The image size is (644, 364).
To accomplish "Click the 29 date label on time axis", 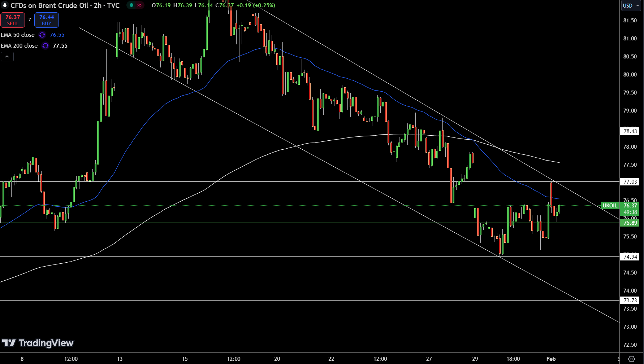I will click(475, 359).
